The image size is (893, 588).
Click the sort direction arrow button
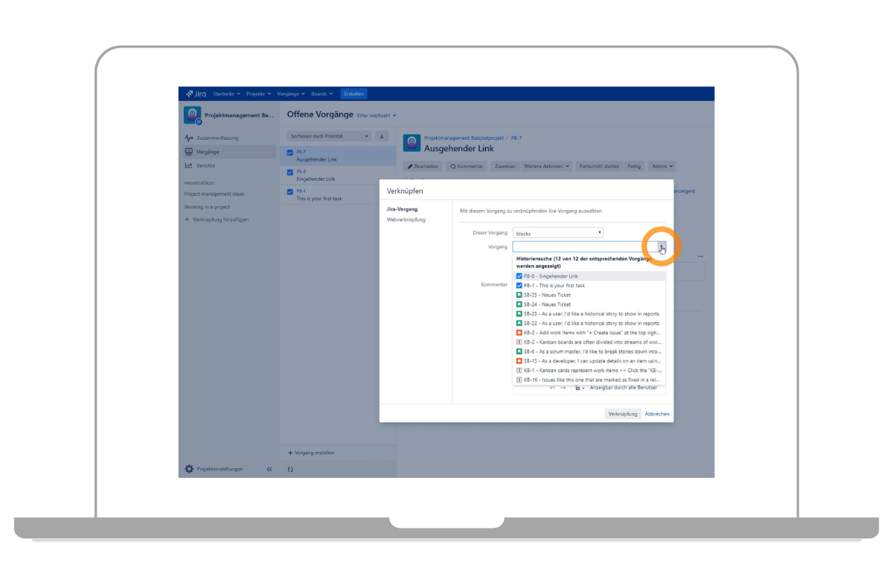coord(382,136)
